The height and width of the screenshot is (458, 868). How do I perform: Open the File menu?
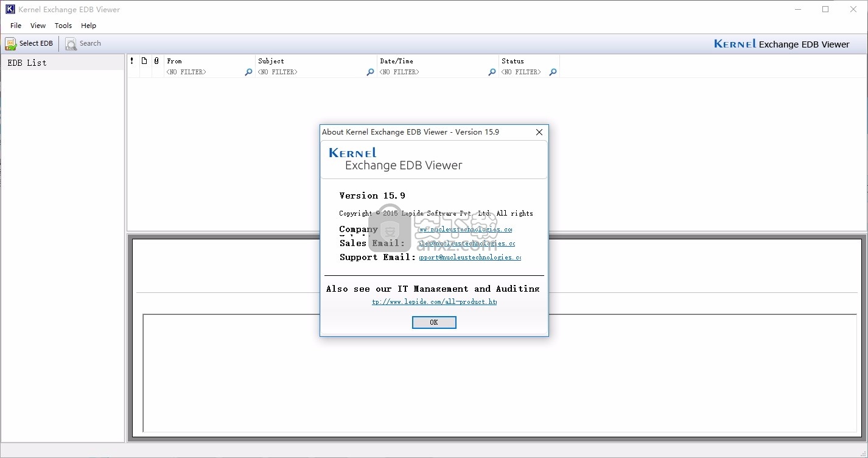pos(16,26)
